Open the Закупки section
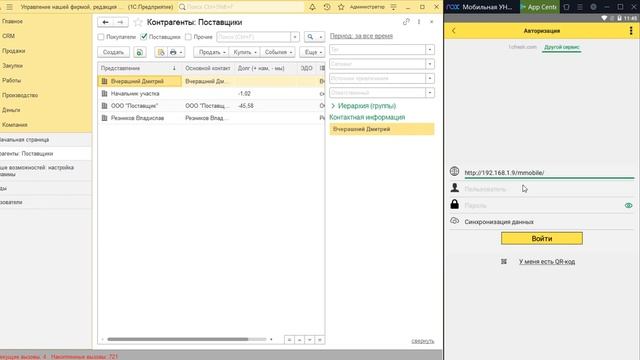 pyautogui.click(x=12, y=66)
